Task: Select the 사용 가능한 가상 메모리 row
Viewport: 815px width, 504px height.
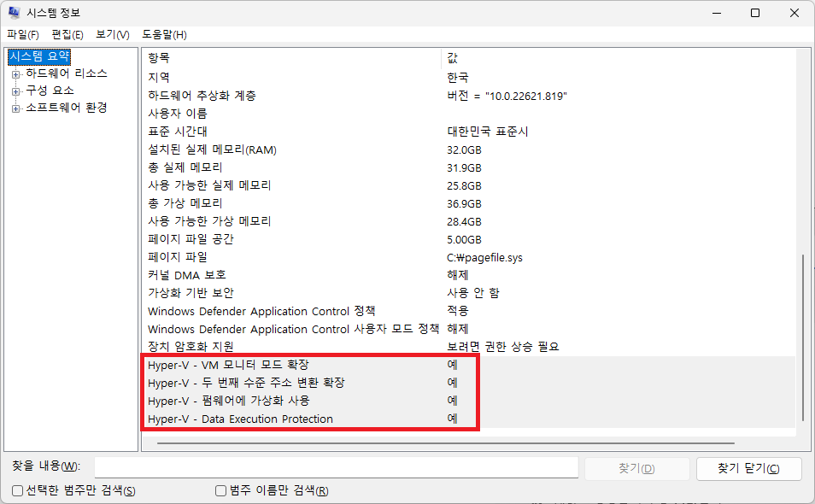Action: tap(468, 221)
